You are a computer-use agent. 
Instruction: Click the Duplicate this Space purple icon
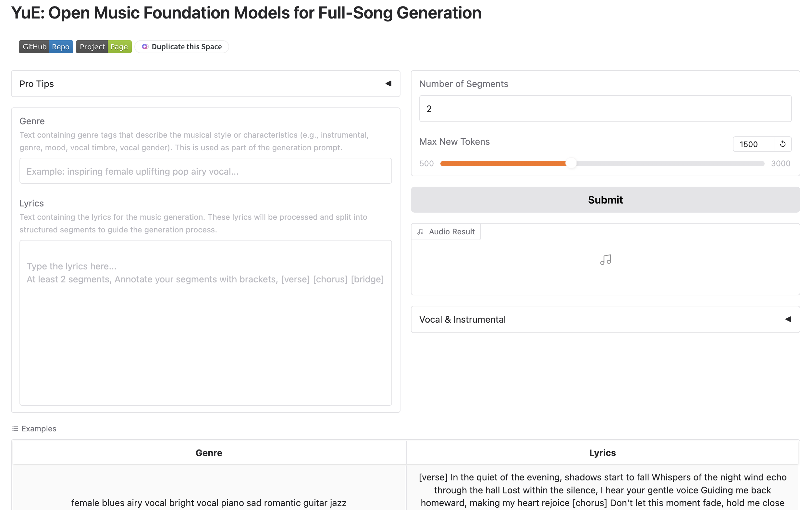144,47
